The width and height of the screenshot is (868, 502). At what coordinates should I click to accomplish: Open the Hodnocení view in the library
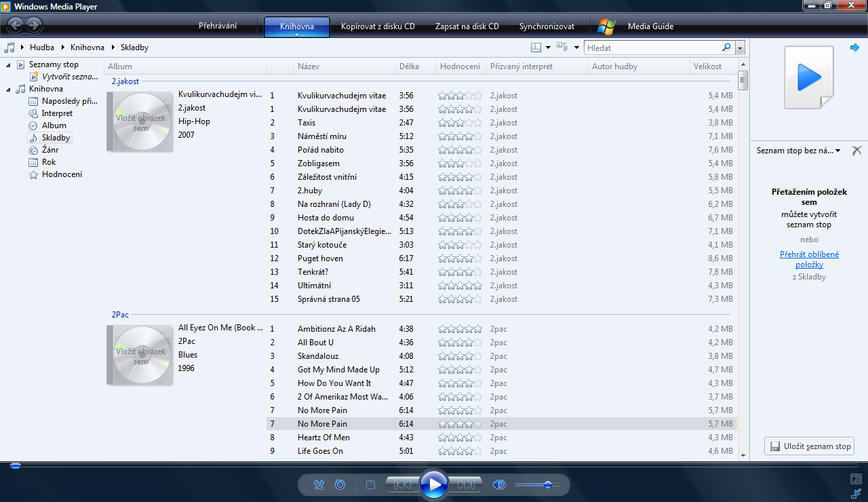(x=62, y=174)
